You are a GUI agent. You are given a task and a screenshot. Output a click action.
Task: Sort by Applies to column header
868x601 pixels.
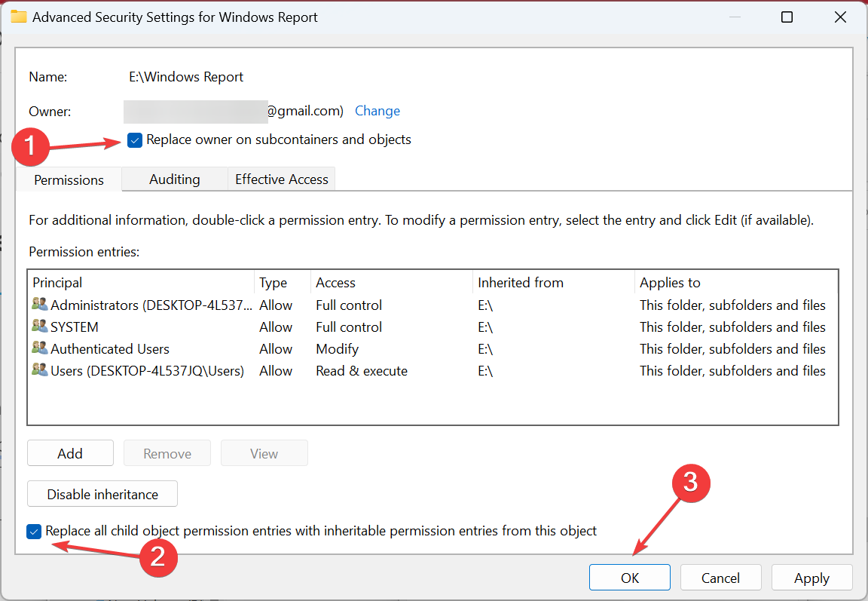736,283
